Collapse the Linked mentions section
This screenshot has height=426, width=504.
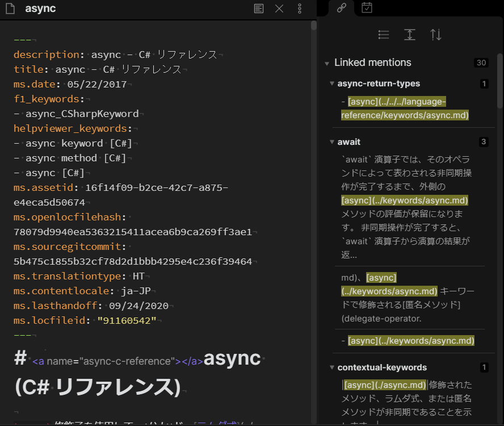(327, 64)
